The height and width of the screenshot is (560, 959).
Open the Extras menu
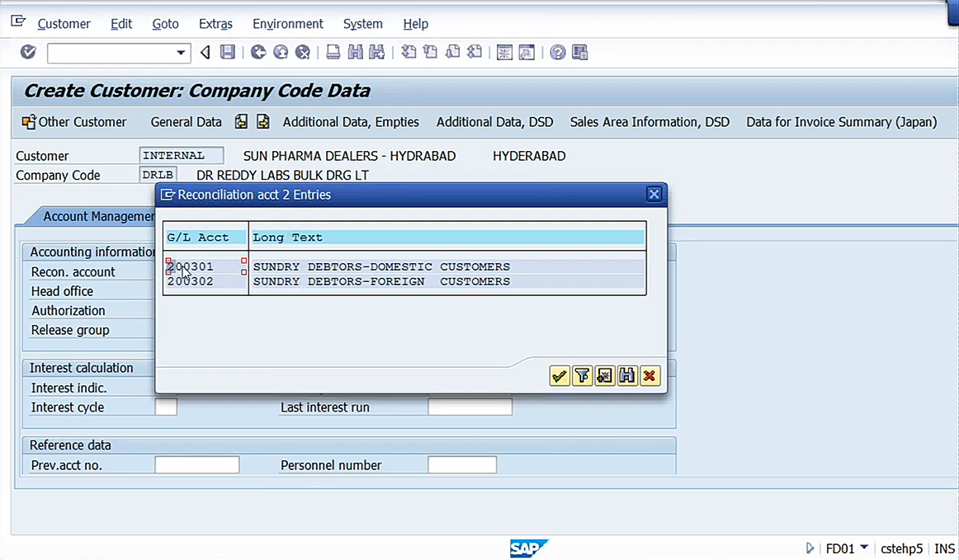point(216,24)
